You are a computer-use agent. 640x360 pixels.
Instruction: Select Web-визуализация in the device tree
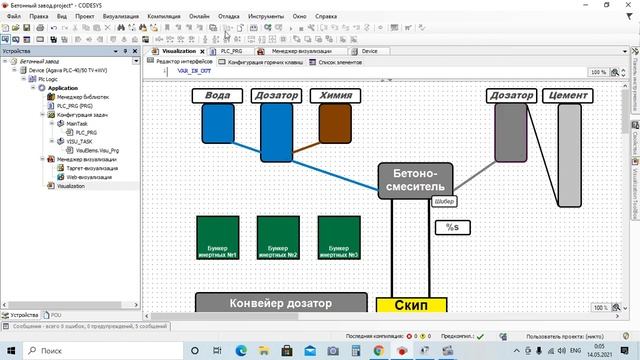(x=89, y=177)
